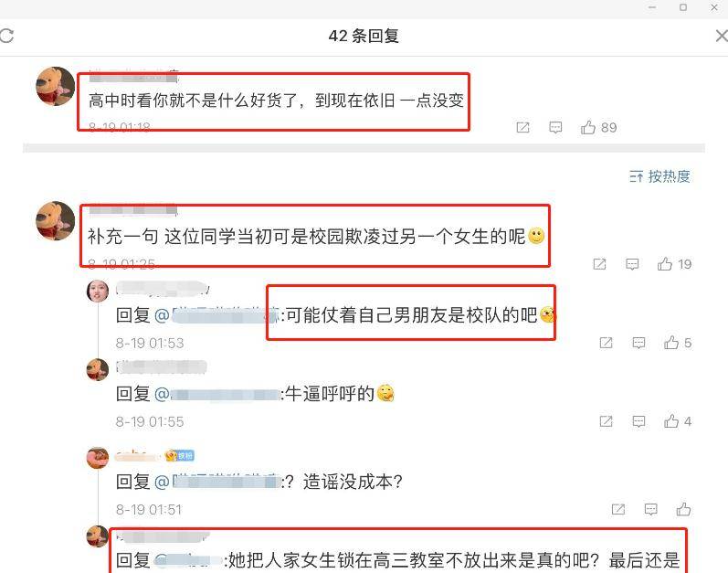Share the 8-19 01:55 reply
The width and height of the screenshot is (728, 573).
606,421
